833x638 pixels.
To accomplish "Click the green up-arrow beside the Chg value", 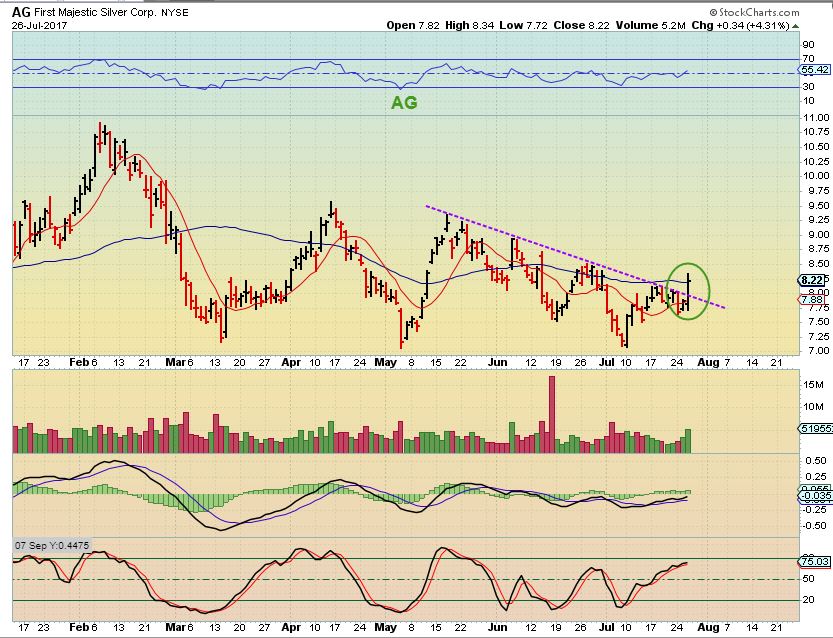I will 795,25.
